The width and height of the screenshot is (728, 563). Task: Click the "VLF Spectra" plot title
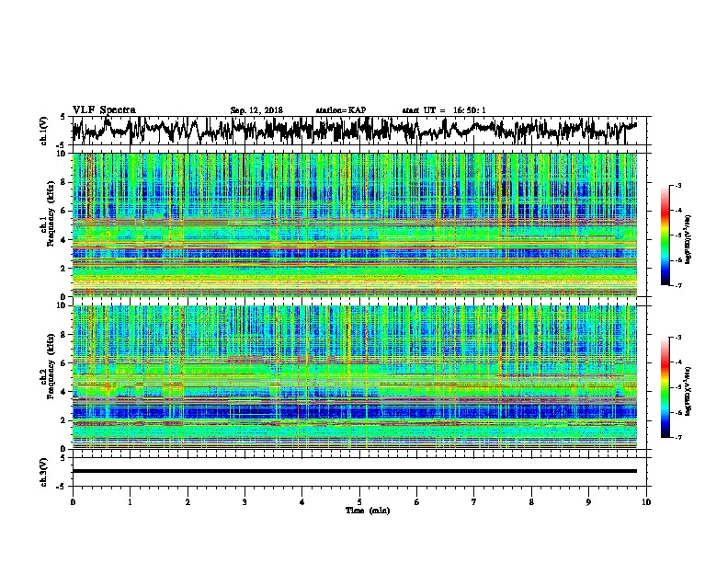click(104, 110)
